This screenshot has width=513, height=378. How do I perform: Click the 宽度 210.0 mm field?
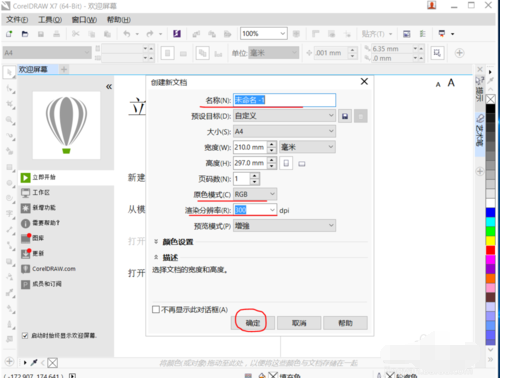pyautogui.click(x=250, y=147)
